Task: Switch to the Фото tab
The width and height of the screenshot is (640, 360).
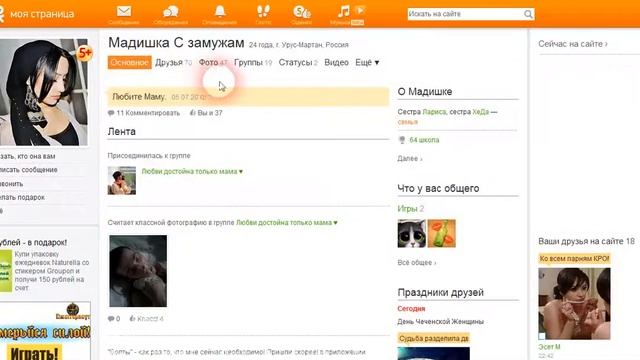Action: click(209, 62)
